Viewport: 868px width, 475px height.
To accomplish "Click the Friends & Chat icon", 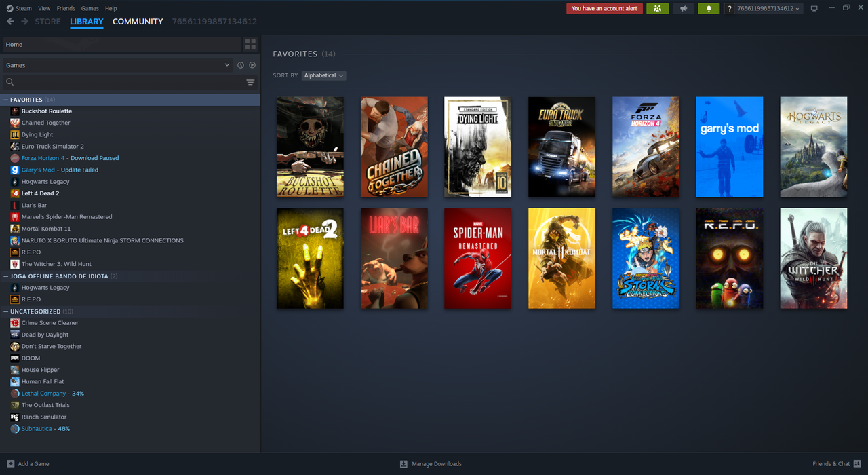I will tap(857, 464).
